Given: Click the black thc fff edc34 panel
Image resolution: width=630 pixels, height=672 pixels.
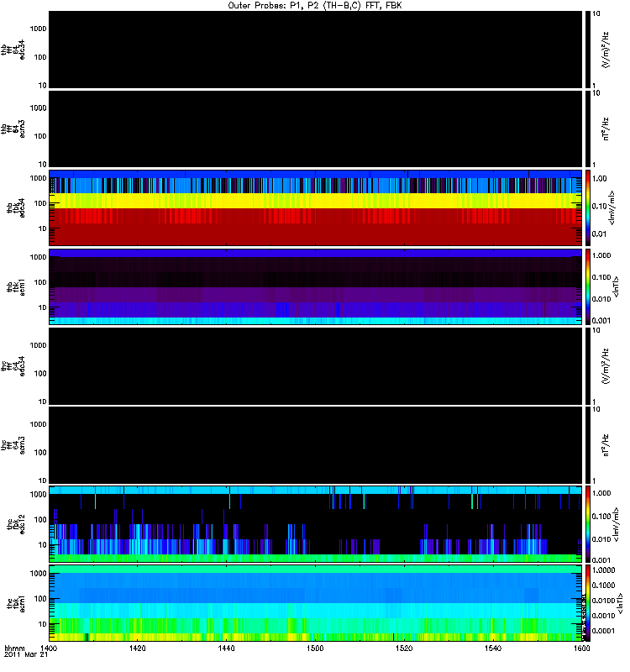Looking at the screenshot, I should click(x=315, y=366).
